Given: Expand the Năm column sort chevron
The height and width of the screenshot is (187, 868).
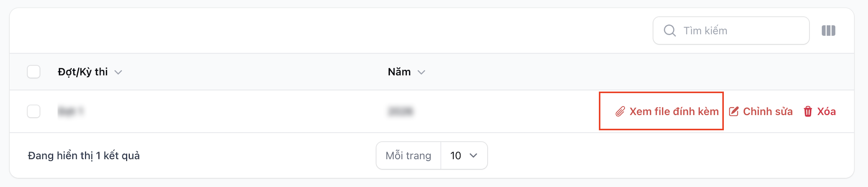Looking at the screenshot, I should coord(421,72).
